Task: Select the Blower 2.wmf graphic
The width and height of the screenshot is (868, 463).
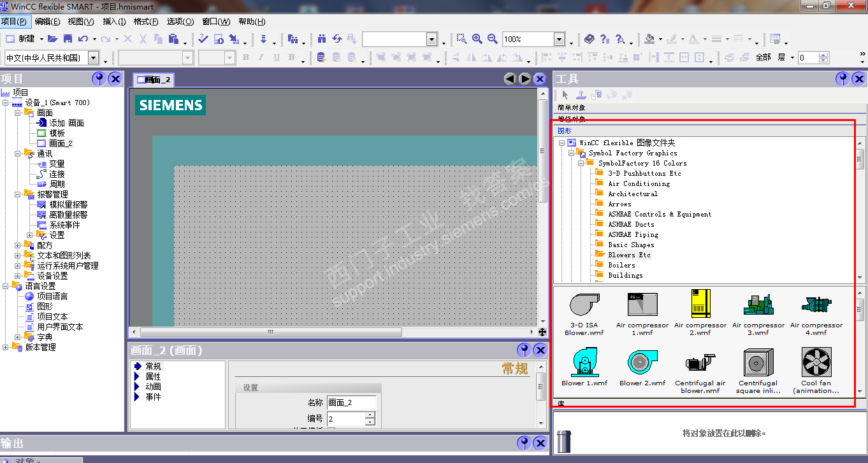Action: tap(642, 367)
